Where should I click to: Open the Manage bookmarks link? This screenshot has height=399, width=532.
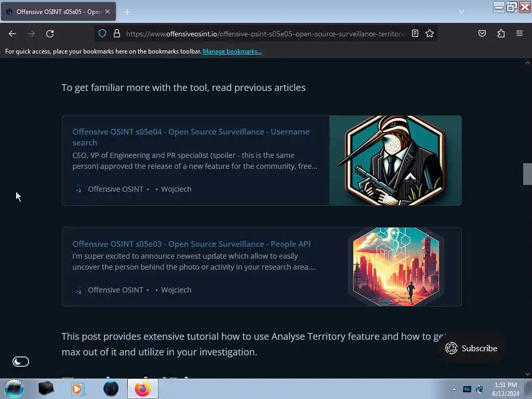point(232,51)
